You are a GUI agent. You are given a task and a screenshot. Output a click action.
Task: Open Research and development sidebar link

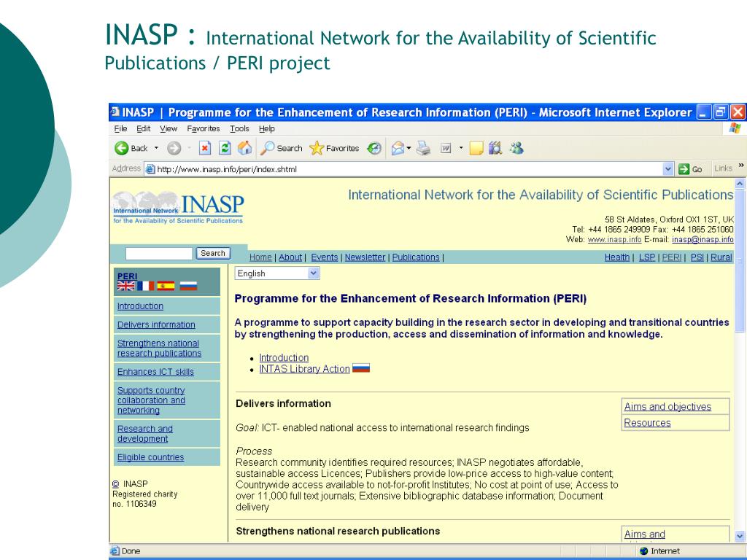tap(145, 434)
